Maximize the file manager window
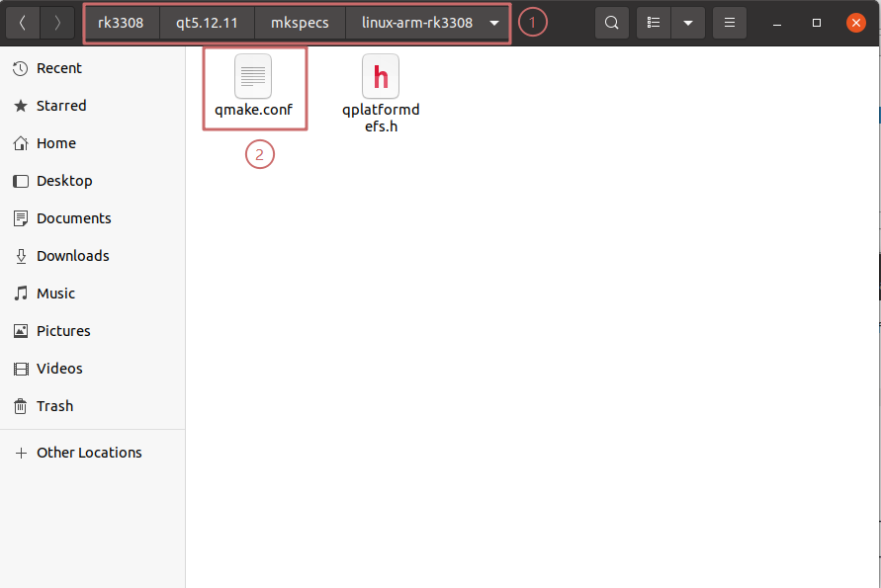The image size is (881, 588). (817, 23)
